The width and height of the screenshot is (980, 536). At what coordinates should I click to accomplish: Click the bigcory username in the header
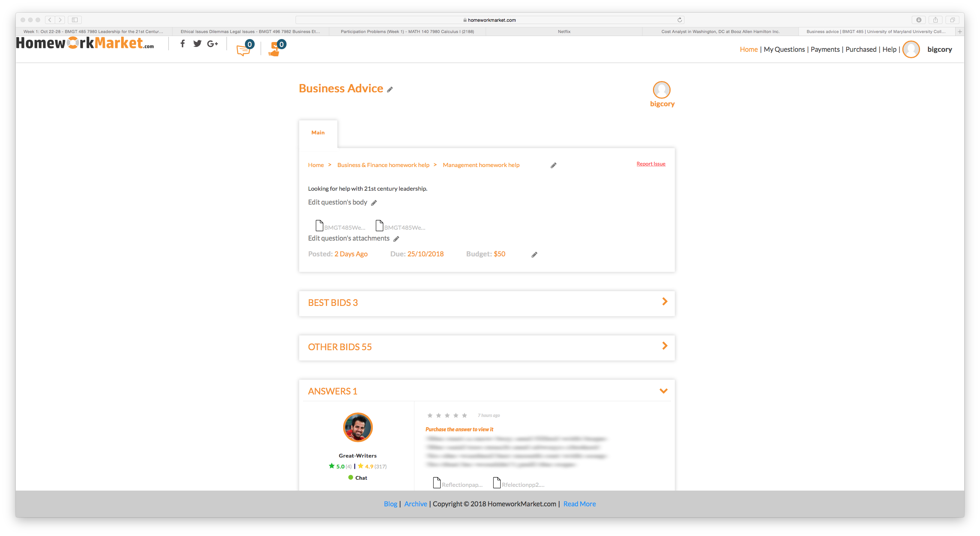pyautogui.click(x=939, y=50)
